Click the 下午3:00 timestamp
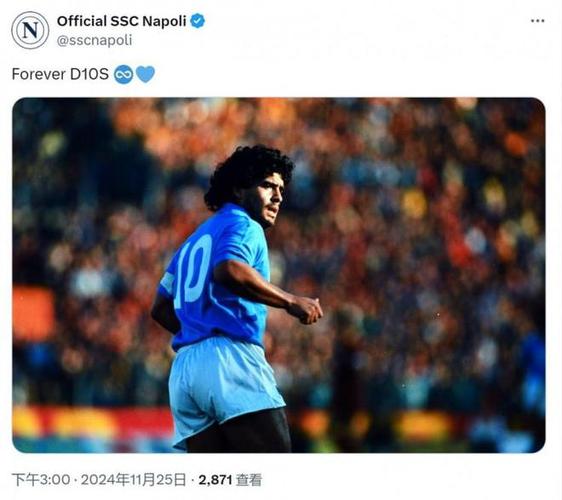Image resolution: width=562 pixels, height=500 pixels. [41, 480]
